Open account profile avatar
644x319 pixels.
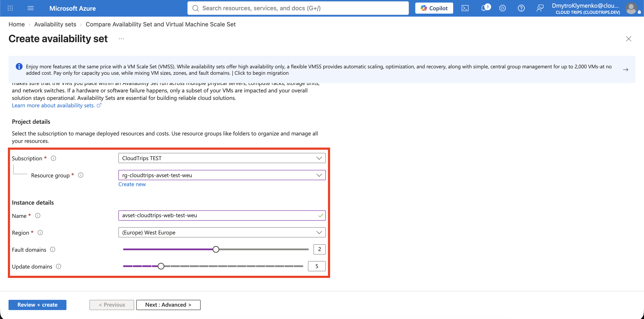click(631, 8)
